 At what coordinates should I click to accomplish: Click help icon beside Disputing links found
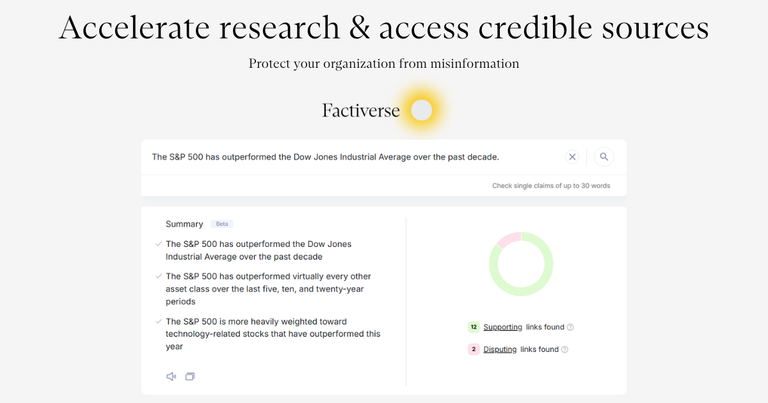click(565, 350)
